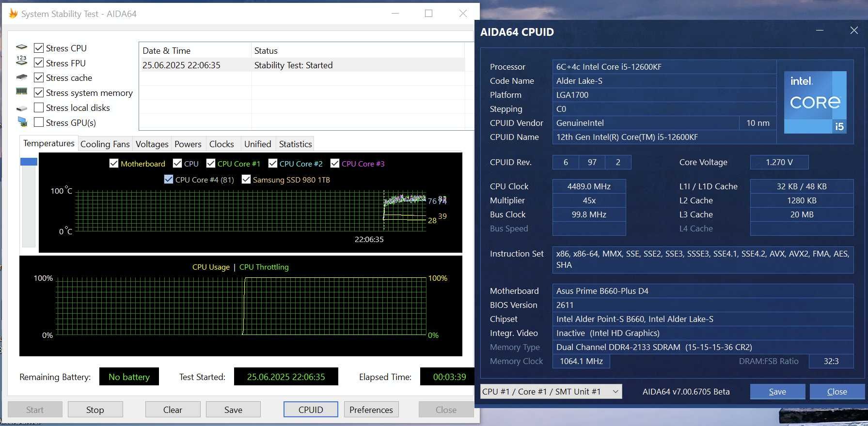Click the Multiplier 45x value
868x426 pixels.
[589, 200]
